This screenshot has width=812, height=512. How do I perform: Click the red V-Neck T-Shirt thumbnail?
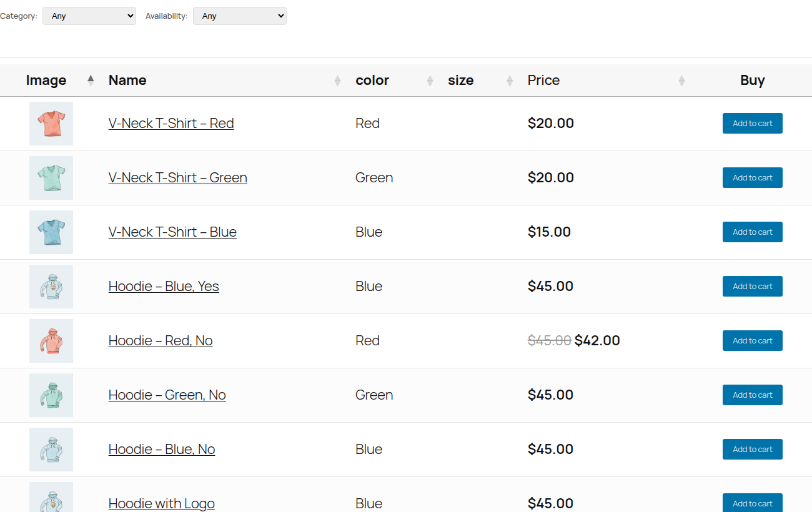pos(51,124)
